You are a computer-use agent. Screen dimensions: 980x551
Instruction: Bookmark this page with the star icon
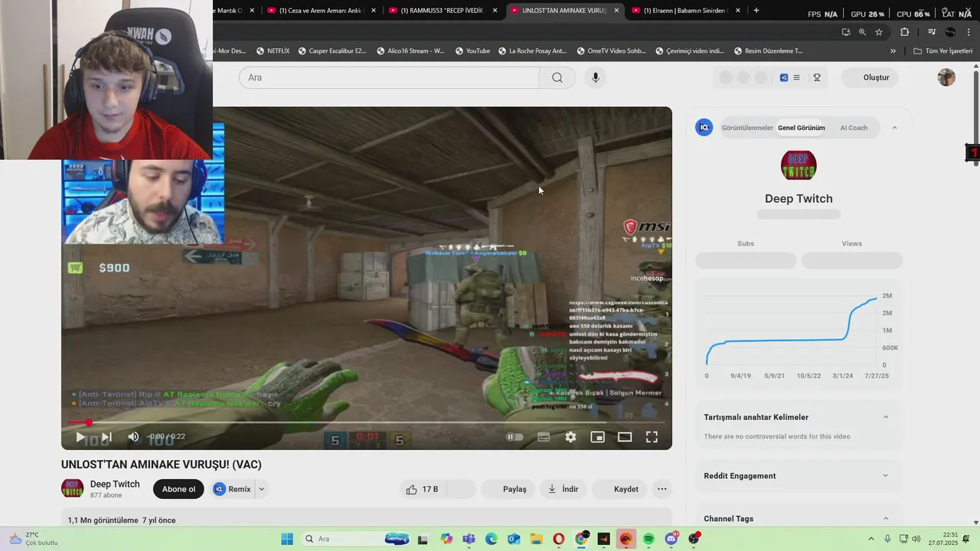click(x=879, y=32)
